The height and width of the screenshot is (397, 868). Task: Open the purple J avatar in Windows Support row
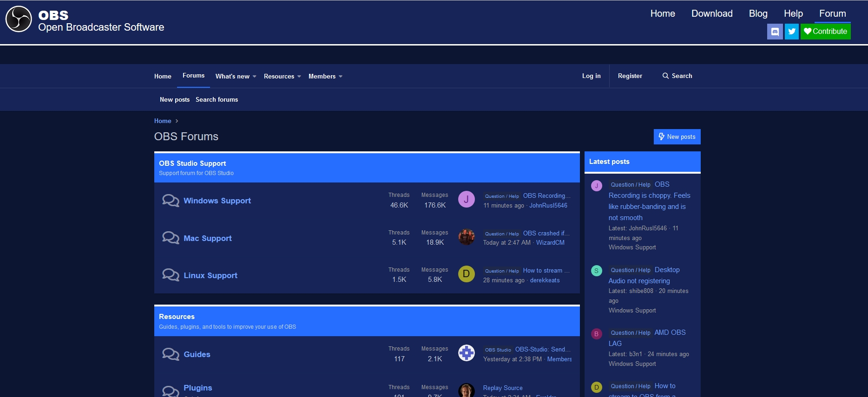coord(467,200)
